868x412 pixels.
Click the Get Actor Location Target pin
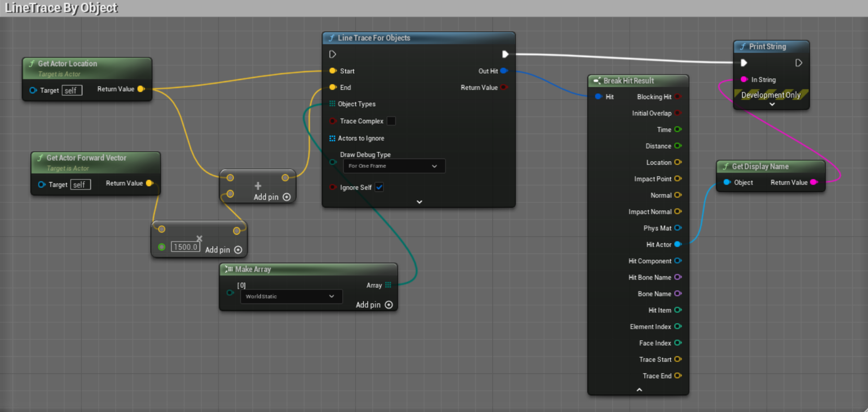(x=33, y=90)
